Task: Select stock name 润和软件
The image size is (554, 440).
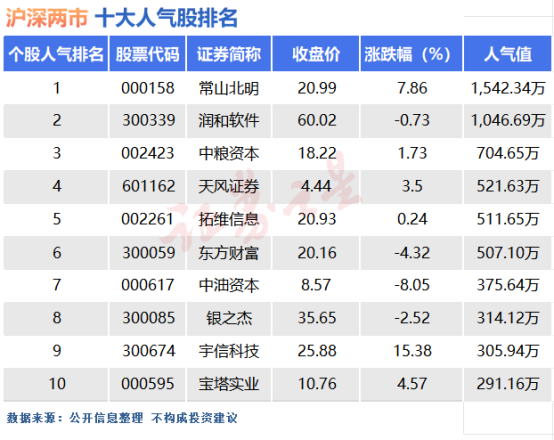Action: 229,121
